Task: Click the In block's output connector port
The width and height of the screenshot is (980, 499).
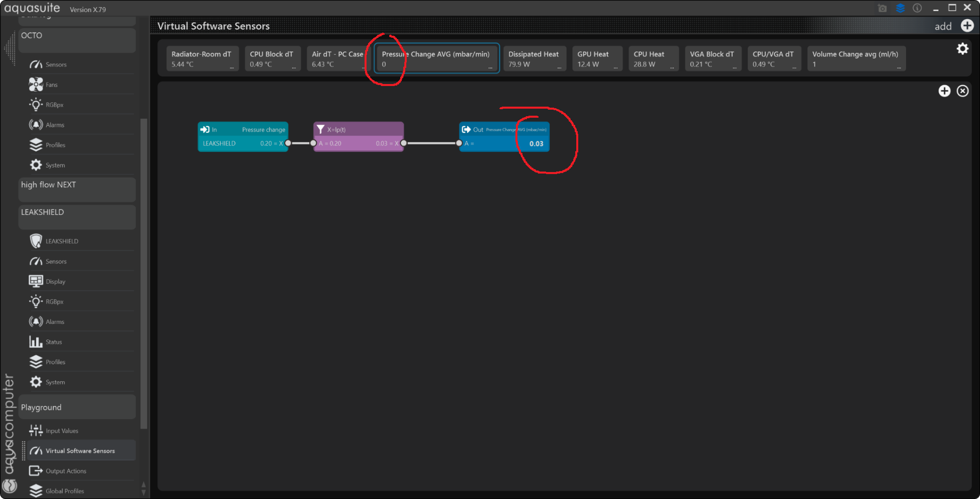Action: 288,143
